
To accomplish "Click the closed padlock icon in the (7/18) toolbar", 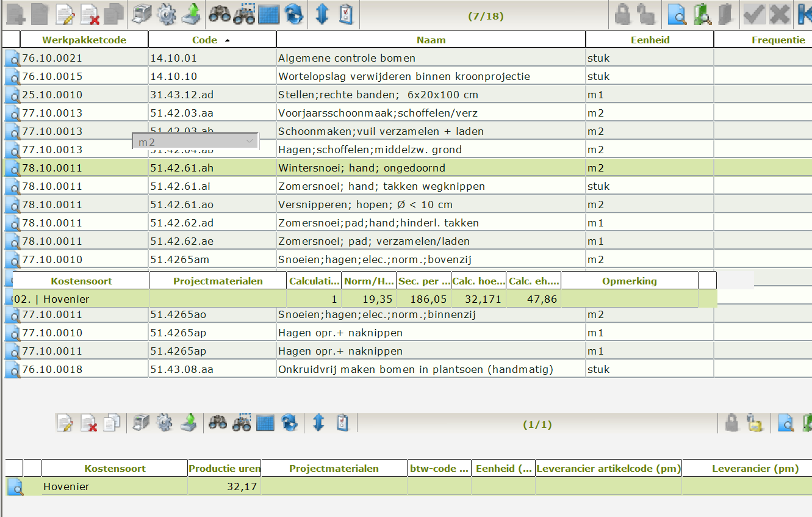I will [x=622, y=15].
